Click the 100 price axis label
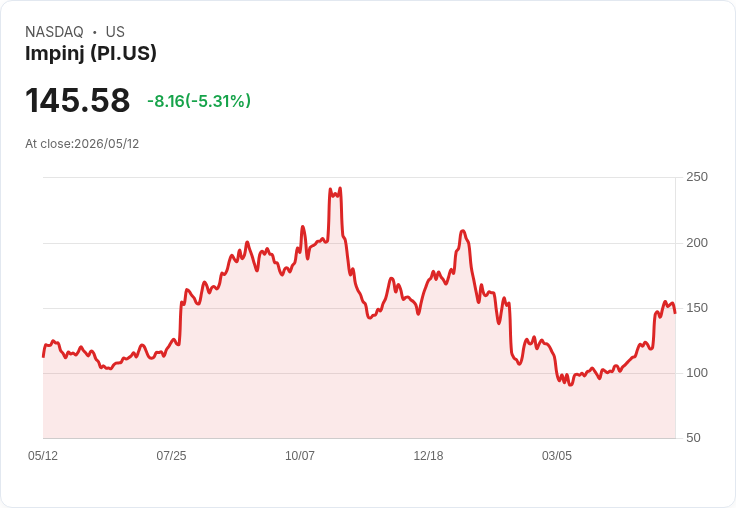736x508 pixels. click(697, 373)
